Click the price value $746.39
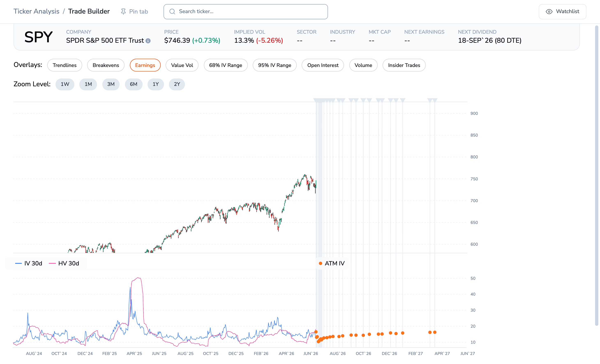The height and width of the screenshot is (364, 600). pyautogui.click(x=177, y=40)
